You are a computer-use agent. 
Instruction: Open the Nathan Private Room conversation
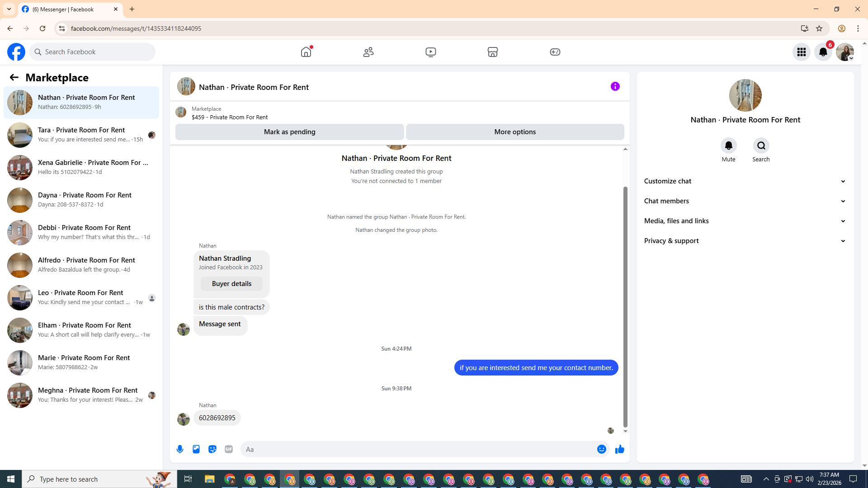click(81, 103)
